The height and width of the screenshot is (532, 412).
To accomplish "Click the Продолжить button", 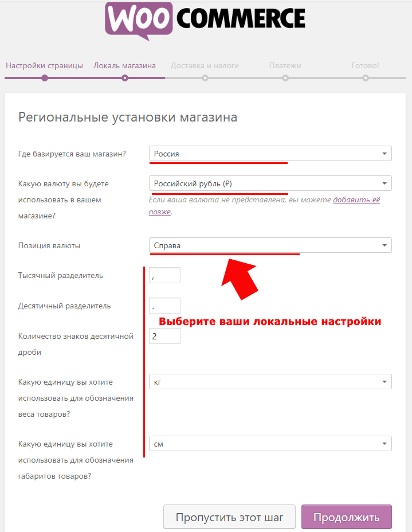I will coord(347,517).
